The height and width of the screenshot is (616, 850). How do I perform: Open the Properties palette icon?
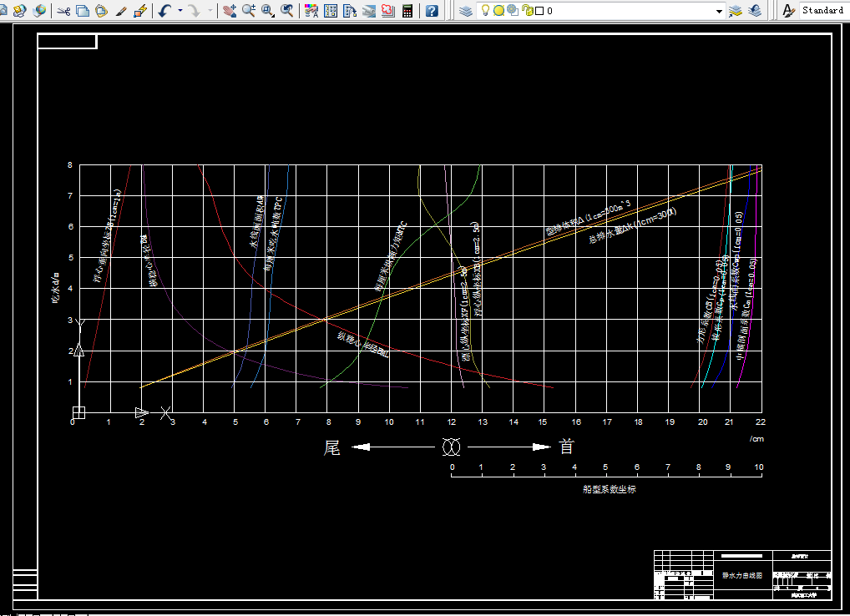coord(311,10)
